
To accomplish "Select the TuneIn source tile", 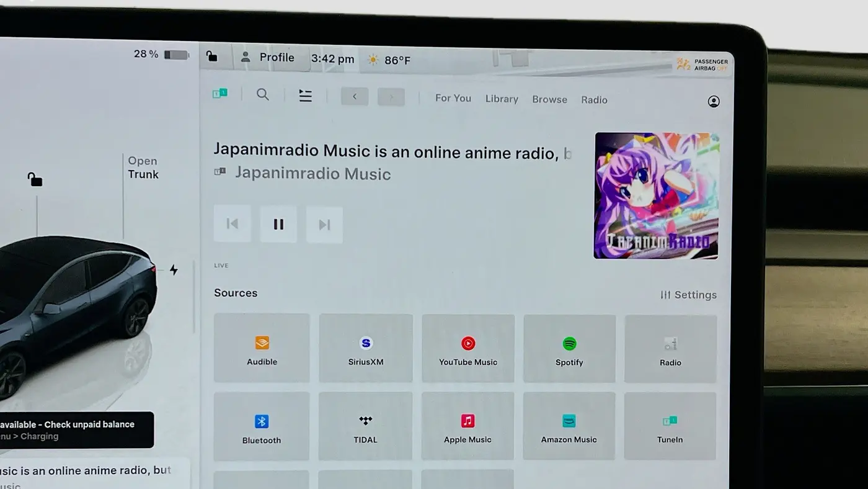I will (670, 426).
